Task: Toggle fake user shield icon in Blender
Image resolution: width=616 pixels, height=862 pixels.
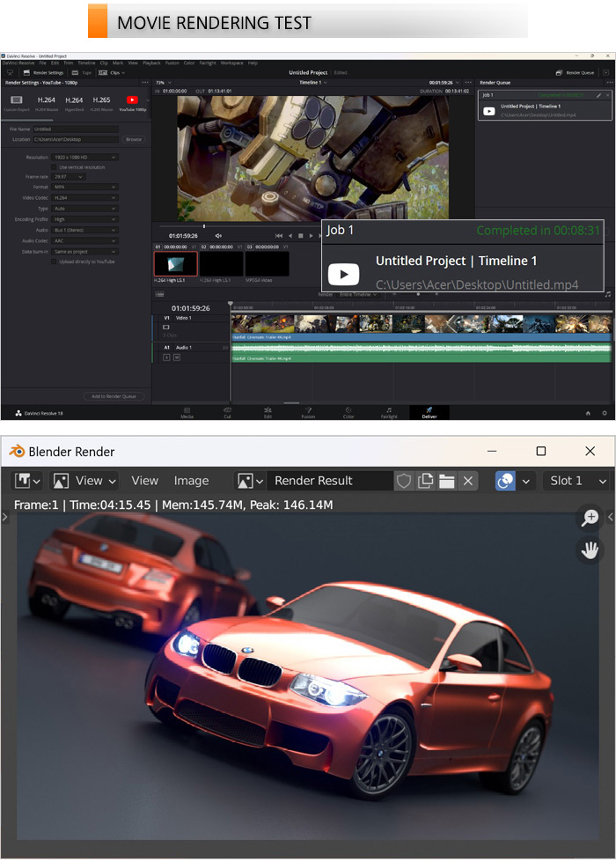Action: tap(404, 481)
